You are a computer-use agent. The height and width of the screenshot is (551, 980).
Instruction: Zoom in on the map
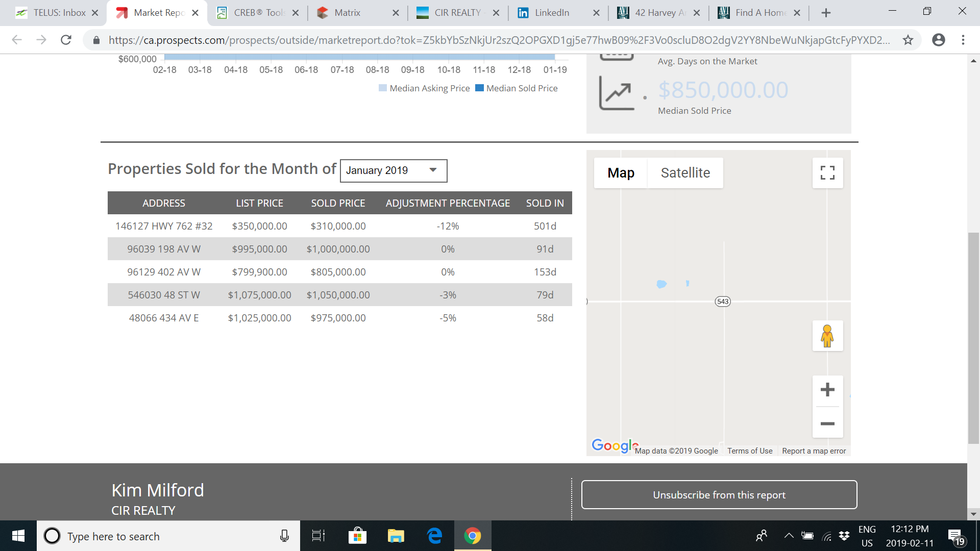[x=827, y=390]
